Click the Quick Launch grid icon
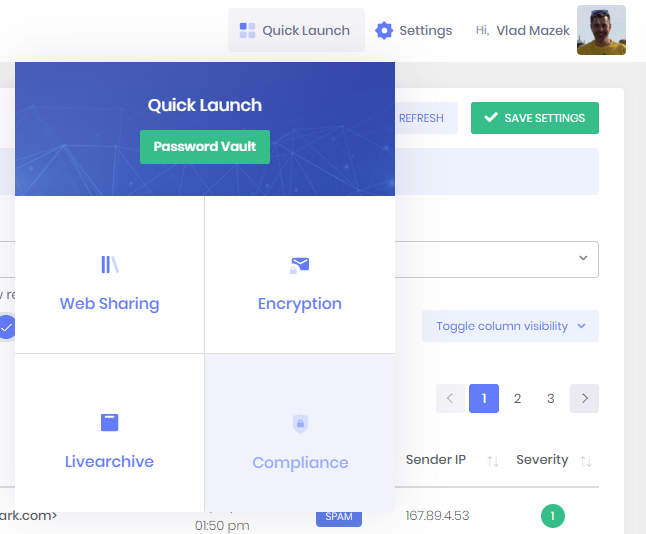 (x=247, y=31)
